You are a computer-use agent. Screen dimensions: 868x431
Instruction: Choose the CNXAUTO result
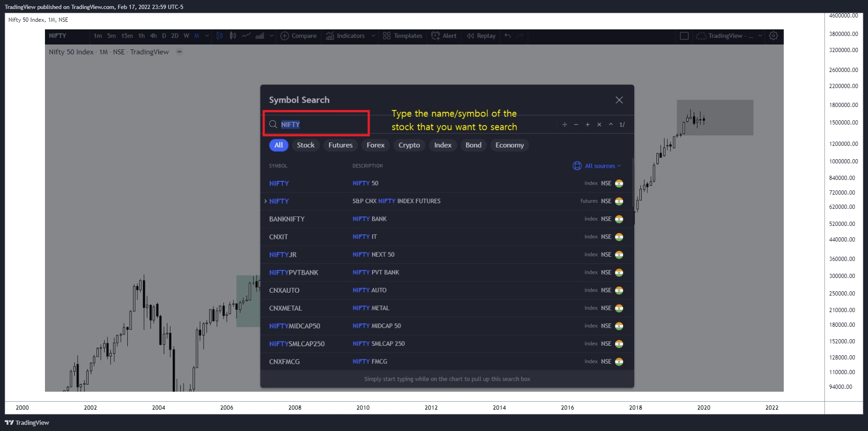point(446,290)
